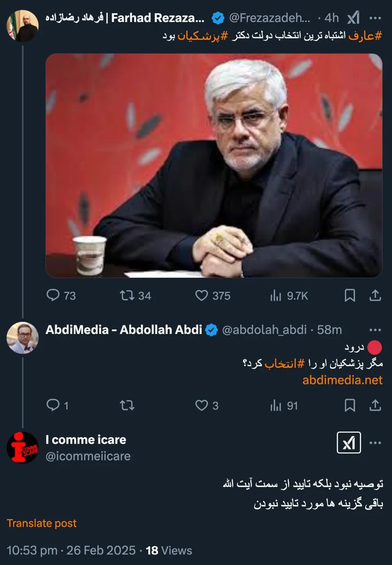
Task: Open Grok button on I comme icare post
Action: [x=349, y=443]
